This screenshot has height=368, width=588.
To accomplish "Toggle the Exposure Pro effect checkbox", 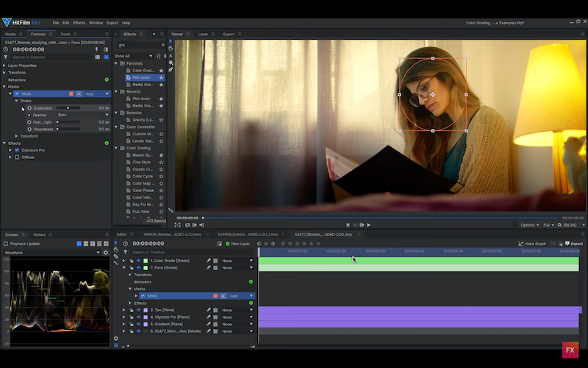I will coord(17,150).
